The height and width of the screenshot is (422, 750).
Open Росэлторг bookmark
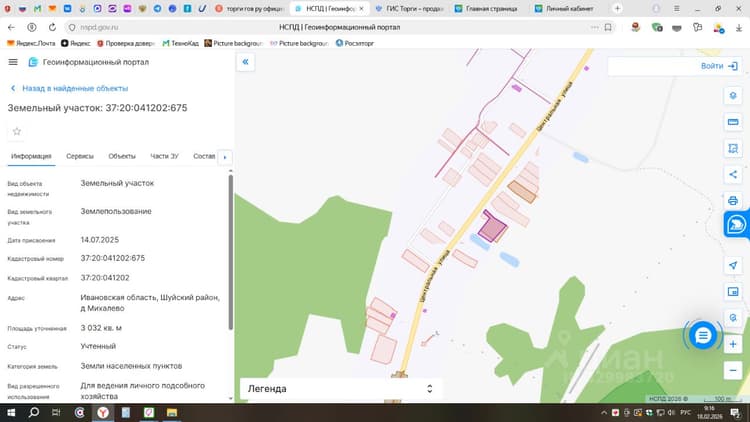click(354, 43)
